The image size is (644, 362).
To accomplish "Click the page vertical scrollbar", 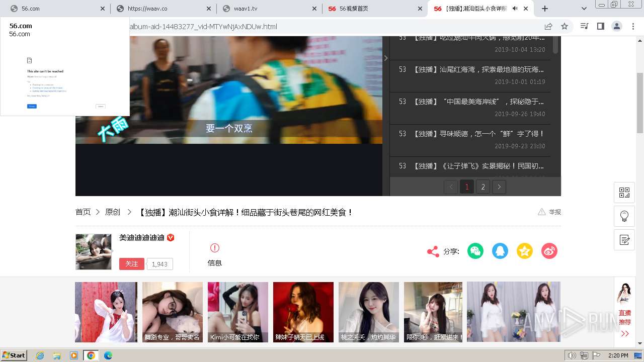I will click(x=640, y=103).
